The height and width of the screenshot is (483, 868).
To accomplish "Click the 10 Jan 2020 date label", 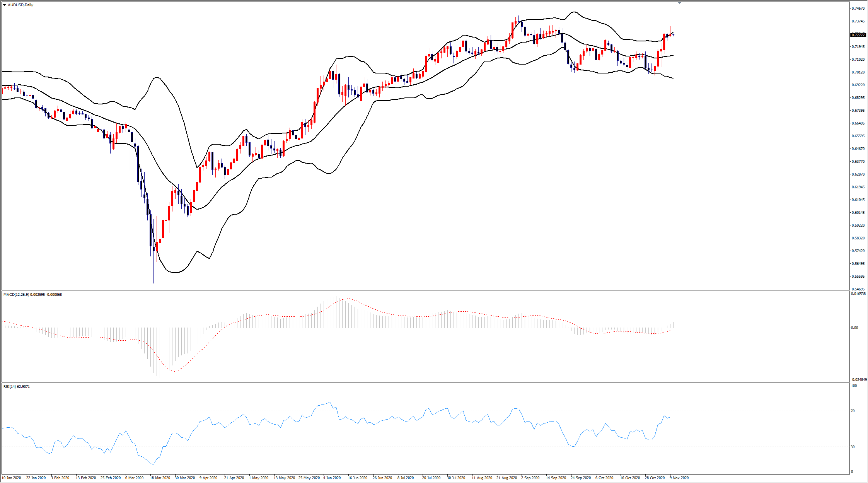I will [x=11, y=478].
